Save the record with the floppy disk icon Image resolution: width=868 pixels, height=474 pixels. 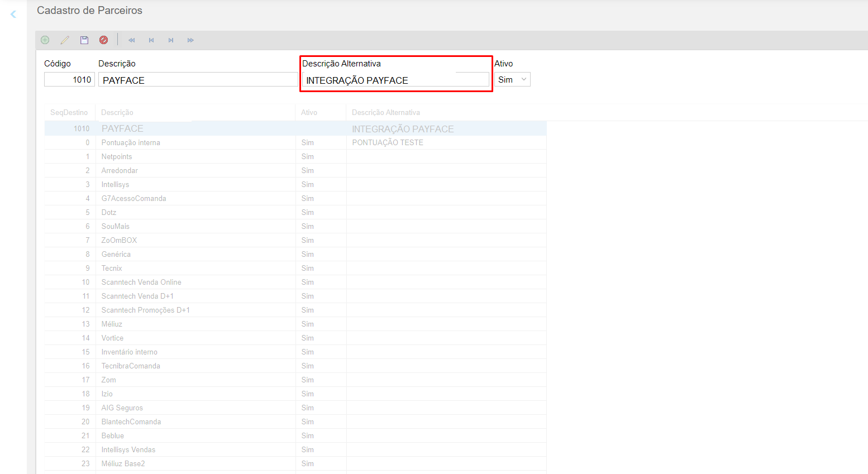click(x=84, y=40)
